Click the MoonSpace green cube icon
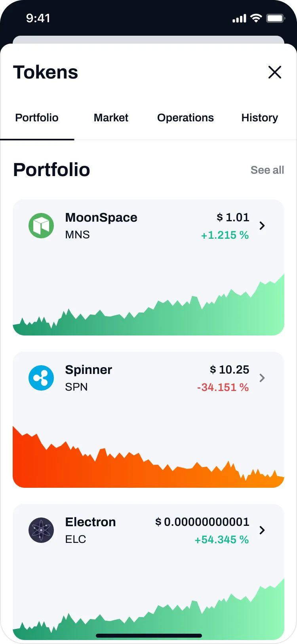297x644 pixels. [x=41, y=226]
